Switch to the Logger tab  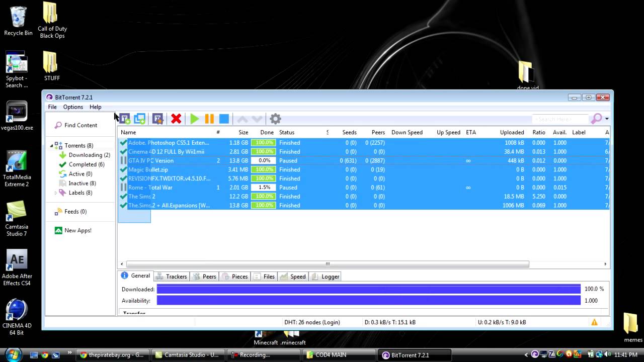click(x=325, y=277)
